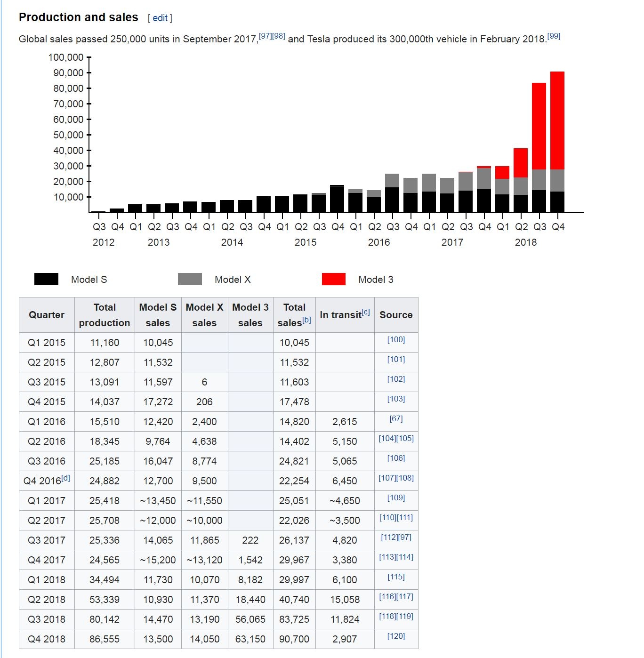Open source reference [109] for Q1 2017
This screenshot has height=658, width=644.
[396, 498]
